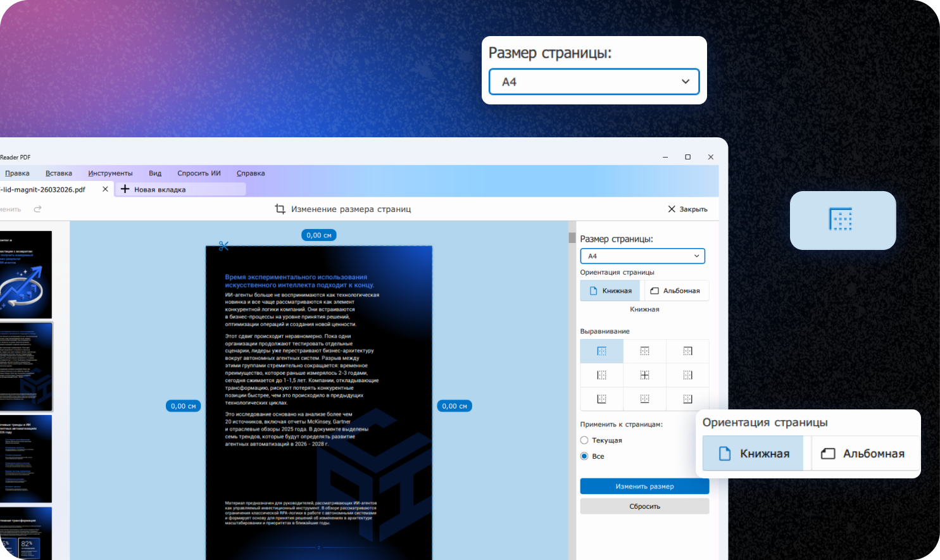Open the fourth thumbnail showing 82%

click(26, 533)
